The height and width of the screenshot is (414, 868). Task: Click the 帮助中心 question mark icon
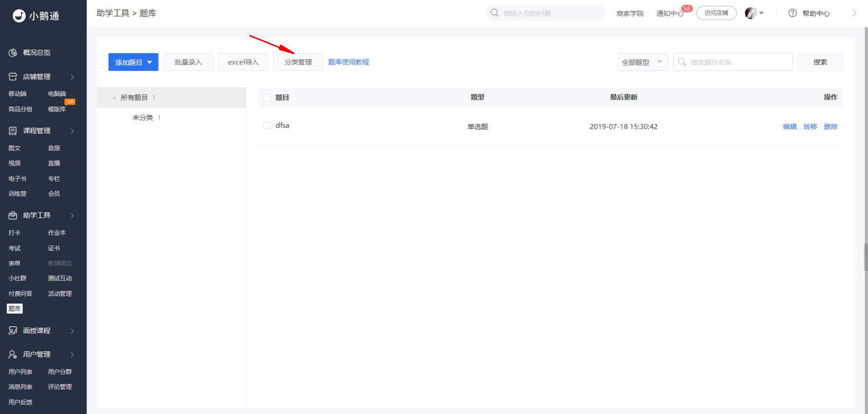[793, 13]
